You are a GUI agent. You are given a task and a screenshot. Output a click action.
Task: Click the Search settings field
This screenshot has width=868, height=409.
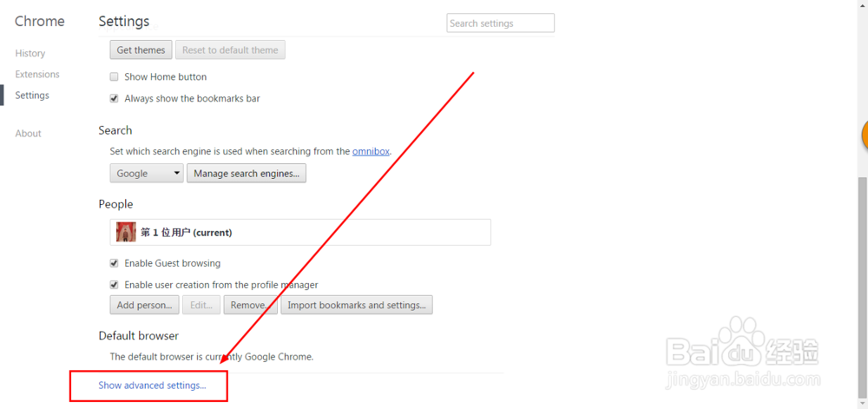point(501,23)
